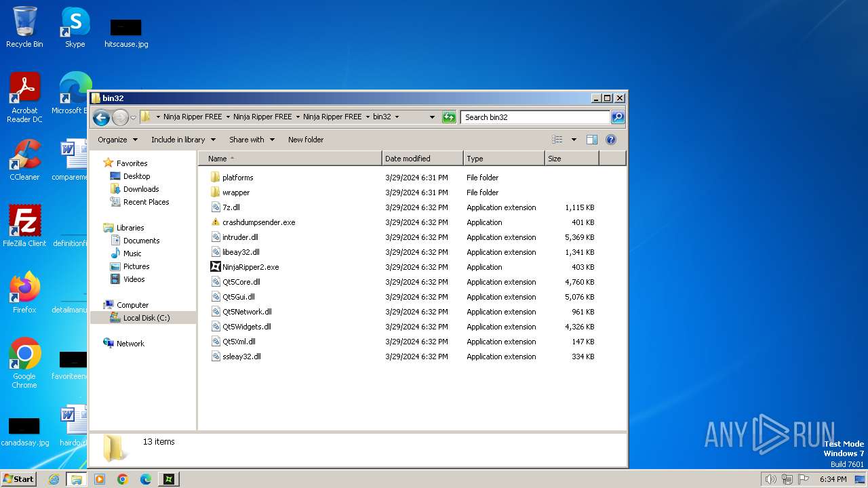868x488 pixels.
Task: Open Microsoft Edge taskbar icon
Action: coord(146,479)
